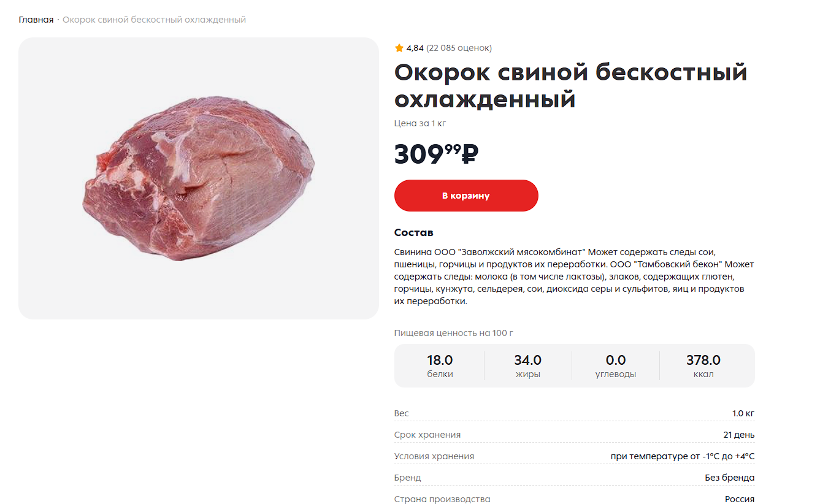Click the current product breadcrumb item
The height and width of the screenshot is (504, 839).
[x=154, y=20]
